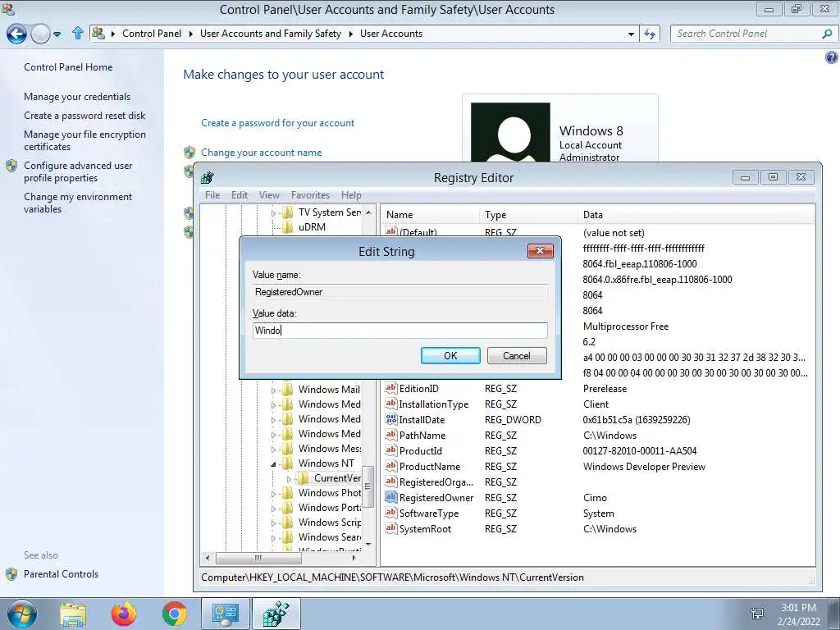
Task: Cancel the Edit String dialog
Action: [x=517, y=356]
